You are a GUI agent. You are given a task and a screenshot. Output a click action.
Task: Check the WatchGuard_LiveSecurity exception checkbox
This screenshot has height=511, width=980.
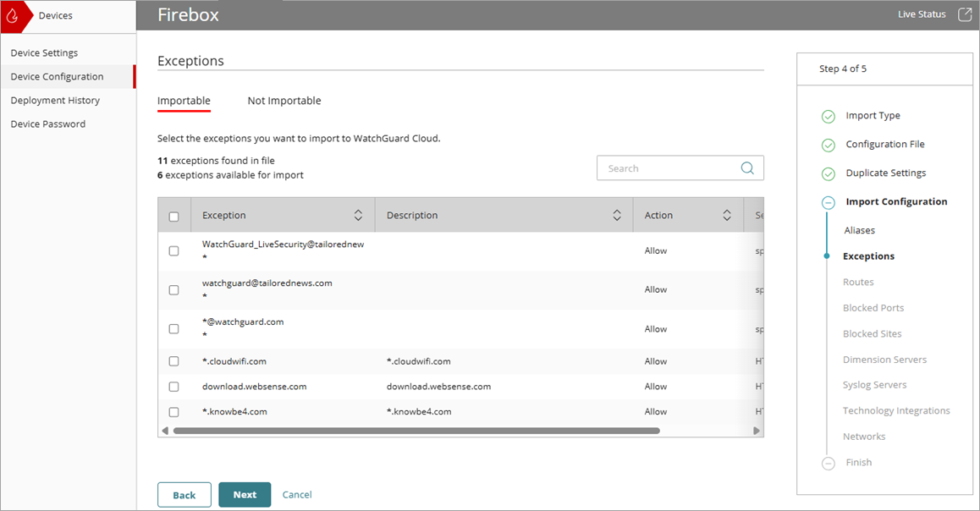click(x=173, y=250)
